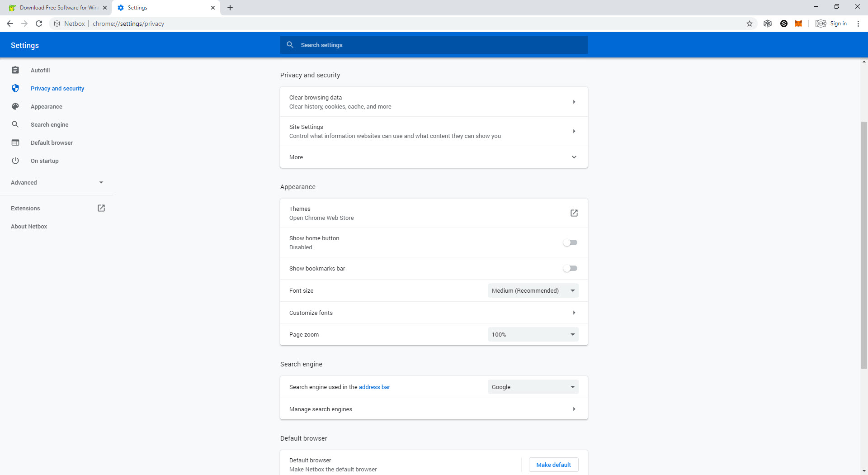
Task: Follow the address bar link
Action: point(374,387)
